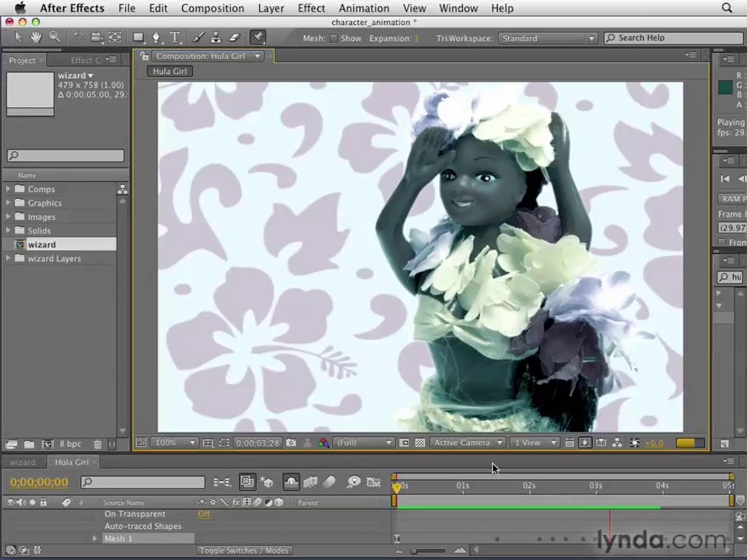Adjust the timeline zoom slider
Image resolution: width=747 pixels, height=560 pixels.
(x=428, y=551)
